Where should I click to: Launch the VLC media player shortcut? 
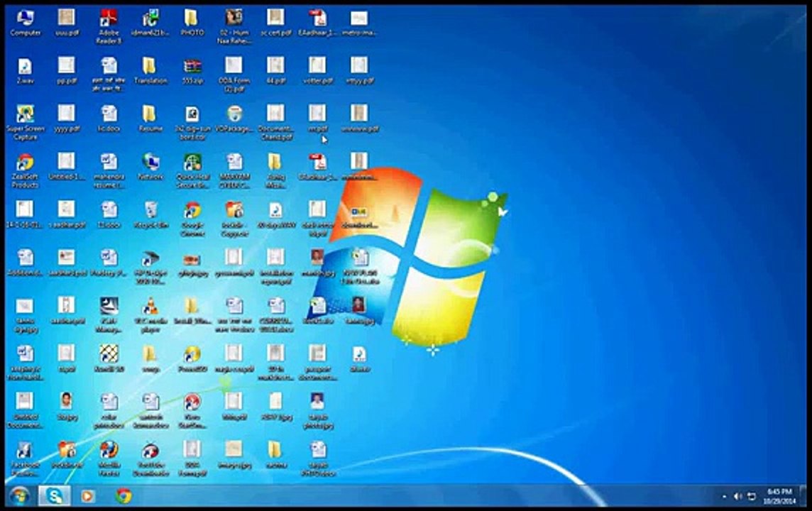[150, 315]
